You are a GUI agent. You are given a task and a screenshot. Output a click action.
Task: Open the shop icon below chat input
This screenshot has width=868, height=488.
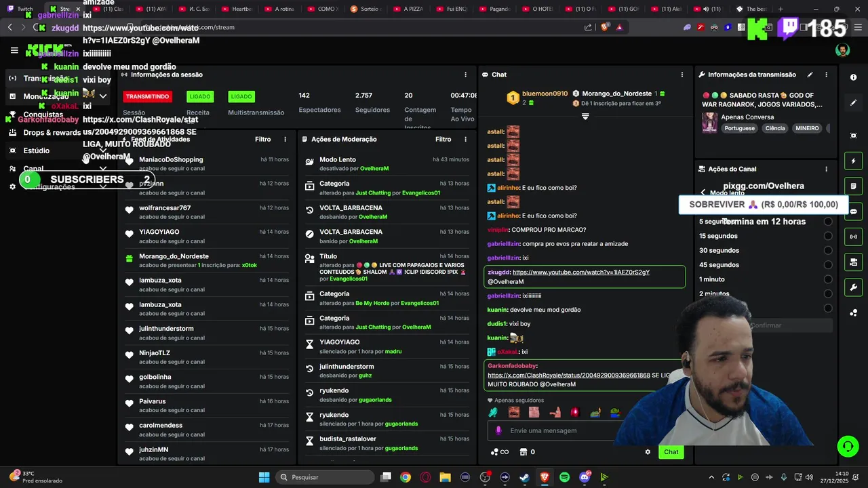(524, 452)
